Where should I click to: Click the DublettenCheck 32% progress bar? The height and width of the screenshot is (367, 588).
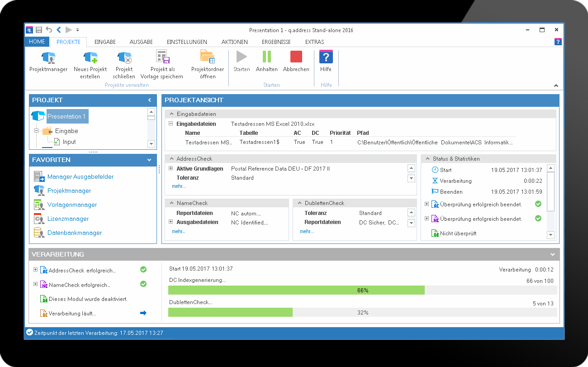[363, 312]
